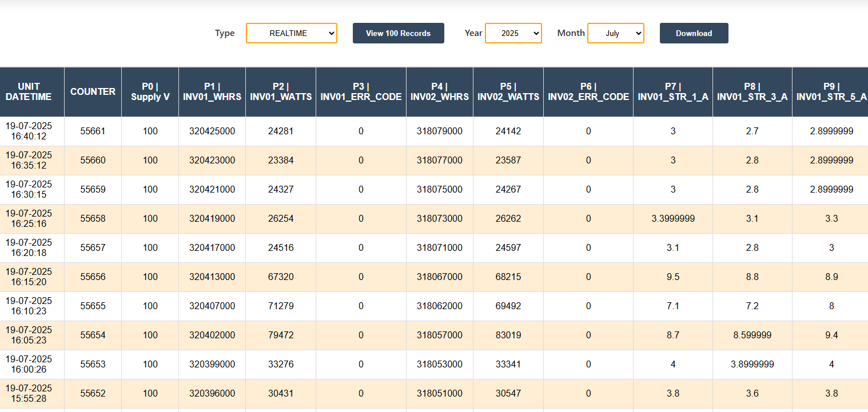Click counter value 55660
868x412 pixels.
(x=93, y=161)
